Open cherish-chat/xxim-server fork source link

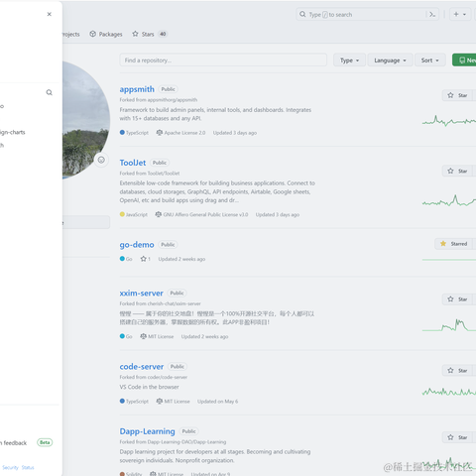coord(174,303)
